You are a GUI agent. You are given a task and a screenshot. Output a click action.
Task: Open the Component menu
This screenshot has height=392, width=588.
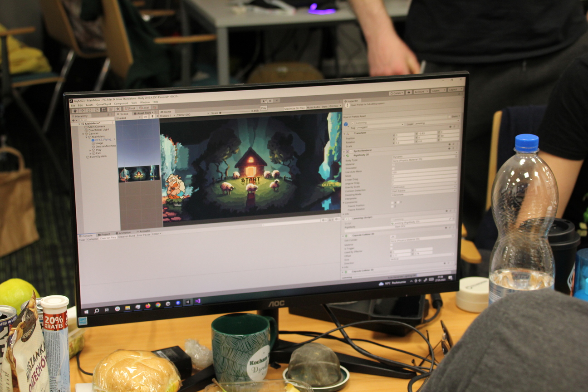pyautogui.click(x=121, y=103)
